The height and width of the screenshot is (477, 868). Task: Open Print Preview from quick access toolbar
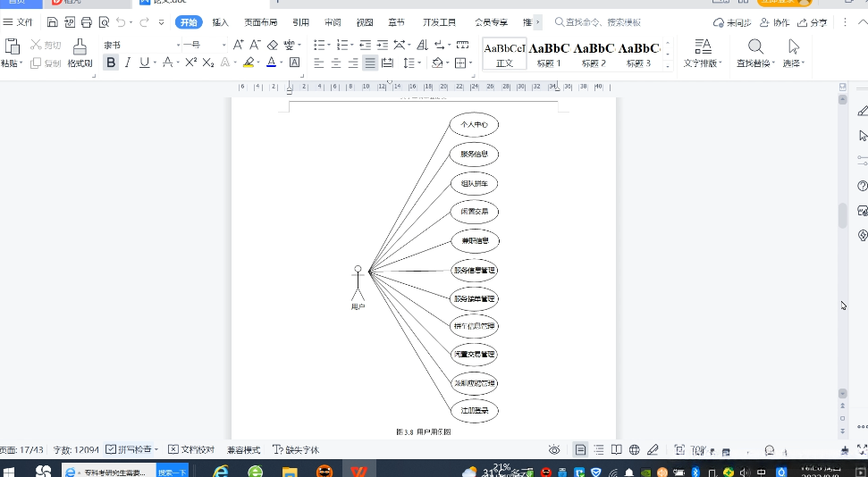tap(104, 22)
